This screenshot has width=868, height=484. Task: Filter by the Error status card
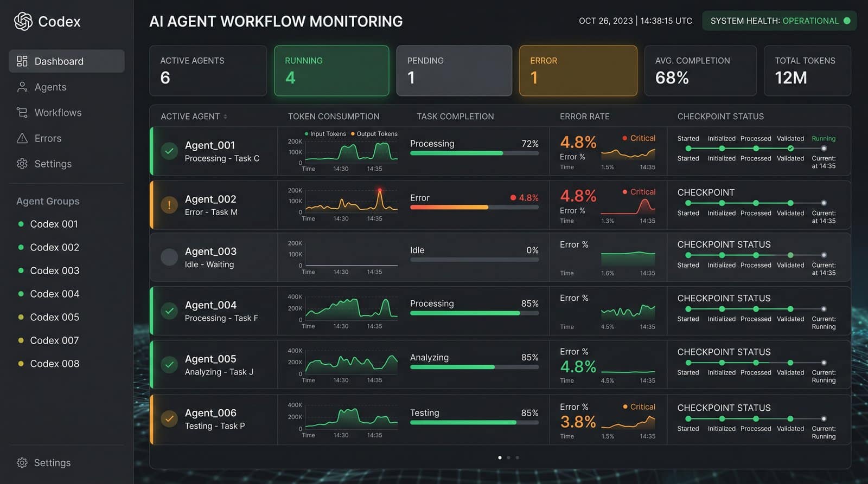click(578, 70)
